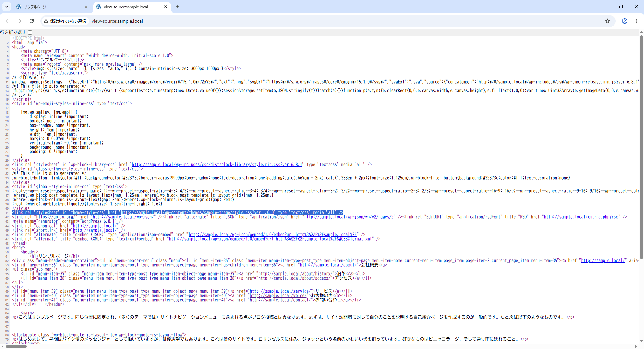Open the block-library style.min.css link

217,165
